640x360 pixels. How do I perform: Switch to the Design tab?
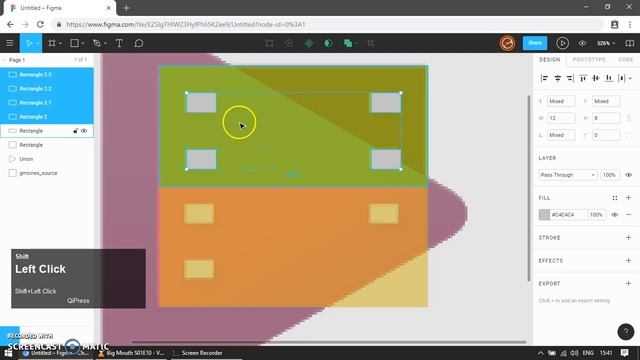coord(549,60)
